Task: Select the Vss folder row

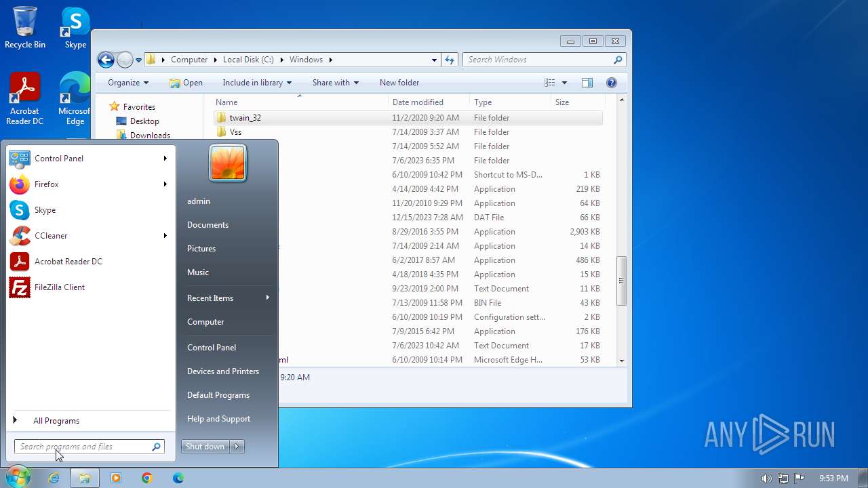Action: (408, 132)
